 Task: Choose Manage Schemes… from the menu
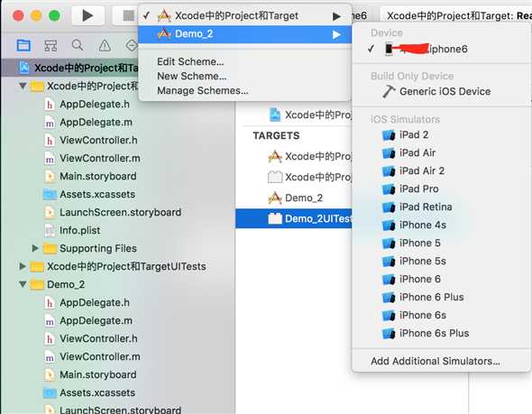[203, 90]
